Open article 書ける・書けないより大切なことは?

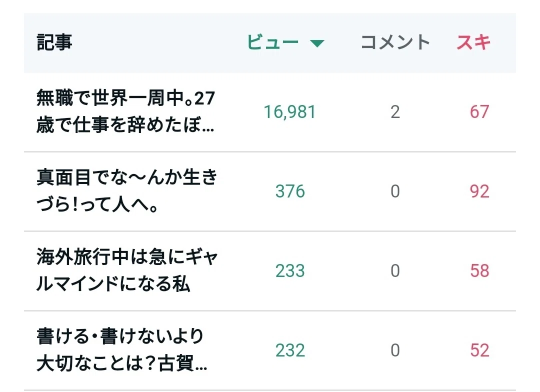tap(121, 350)
